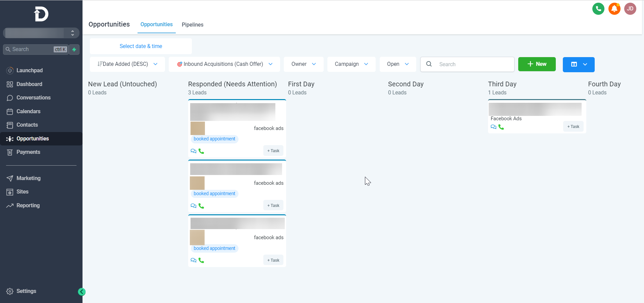The height and width of the screenshot is (303, 644).
Task: Click the booked appointment tag on first card
Action: click(x=214, y=139)
